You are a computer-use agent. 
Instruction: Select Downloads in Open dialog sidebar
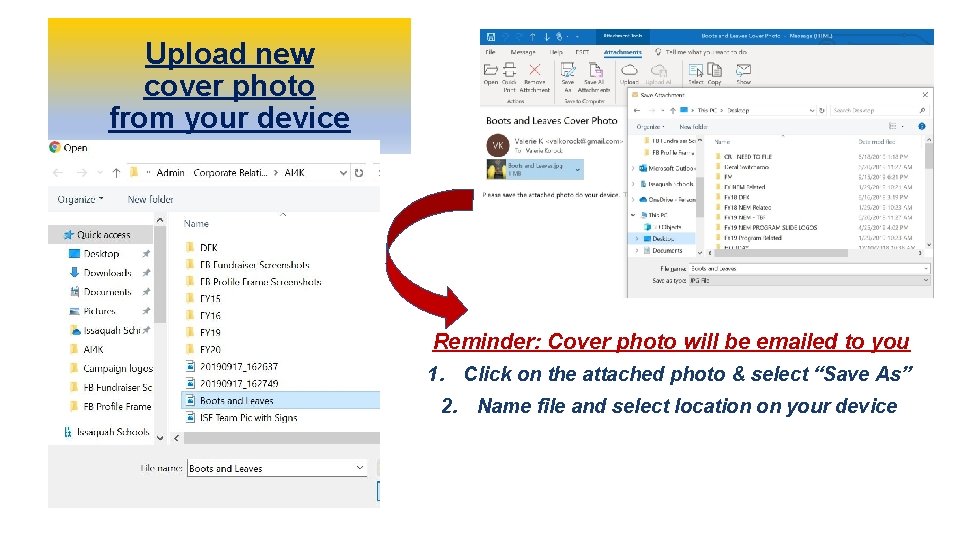click(107, 273)
